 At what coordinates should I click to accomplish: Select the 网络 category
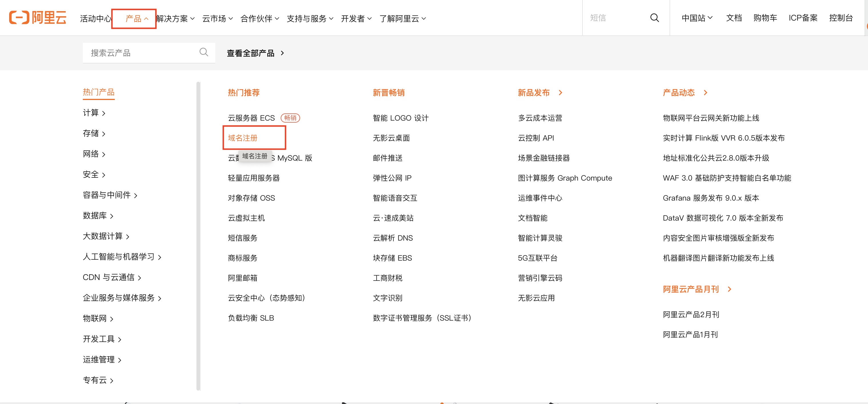pyautogui.click(x=94, y=154)
